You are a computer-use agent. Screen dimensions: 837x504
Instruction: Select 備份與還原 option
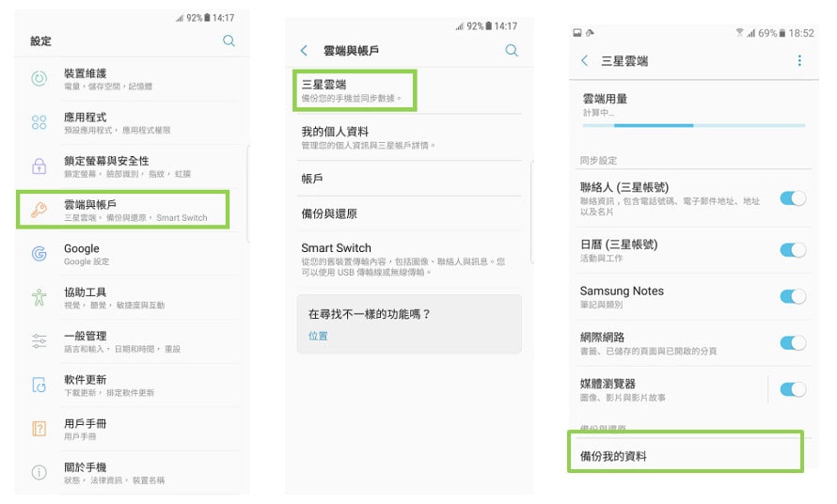409,213
